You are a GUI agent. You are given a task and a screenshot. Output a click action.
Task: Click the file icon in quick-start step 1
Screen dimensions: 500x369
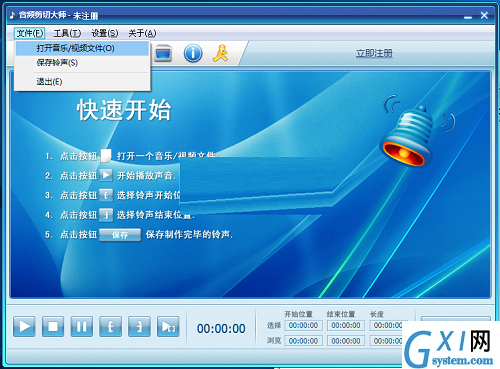point(106,156)
